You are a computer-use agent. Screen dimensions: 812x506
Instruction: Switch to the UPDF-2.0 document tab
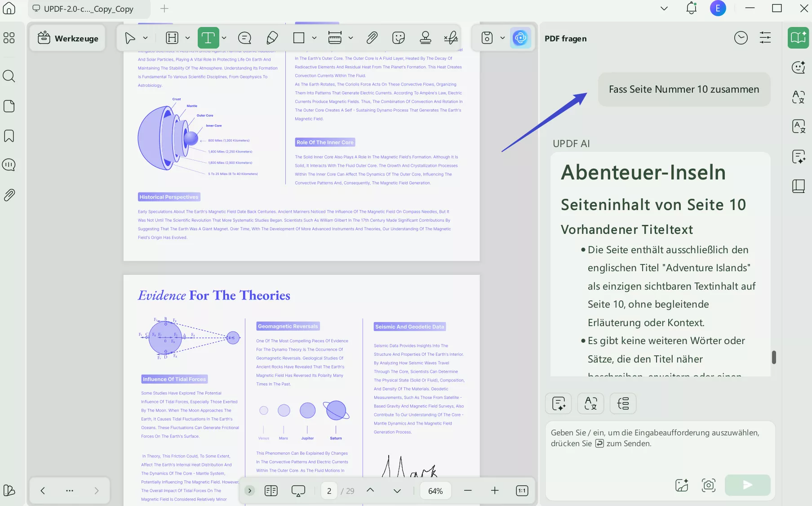point(88,9)
